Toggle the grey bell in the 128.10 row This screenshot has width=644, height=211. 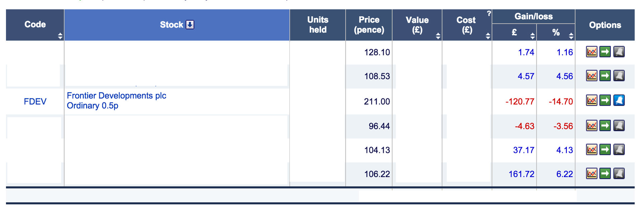(x=619, y=52)
